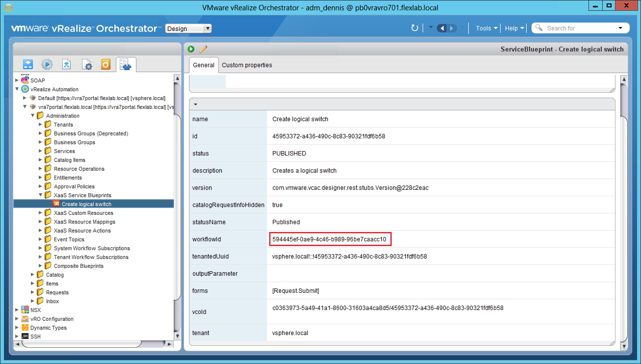This screenshot has width=641, height=364.
Task: Expand the Catalog Items folder
Action: 40,160
